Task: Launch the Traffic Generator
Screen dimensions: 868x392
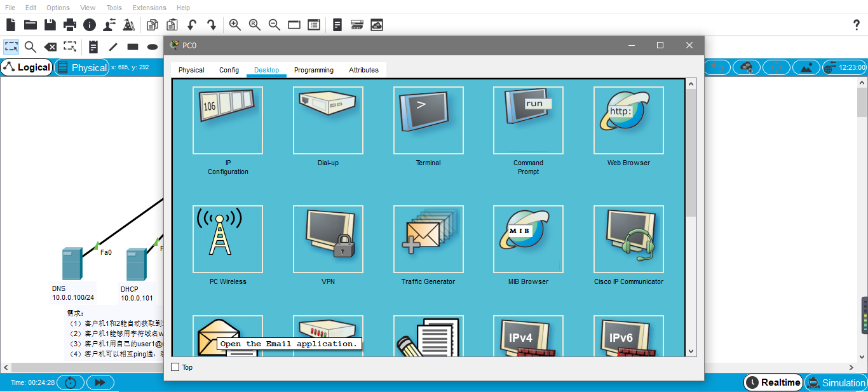Action: coord(428,240)
